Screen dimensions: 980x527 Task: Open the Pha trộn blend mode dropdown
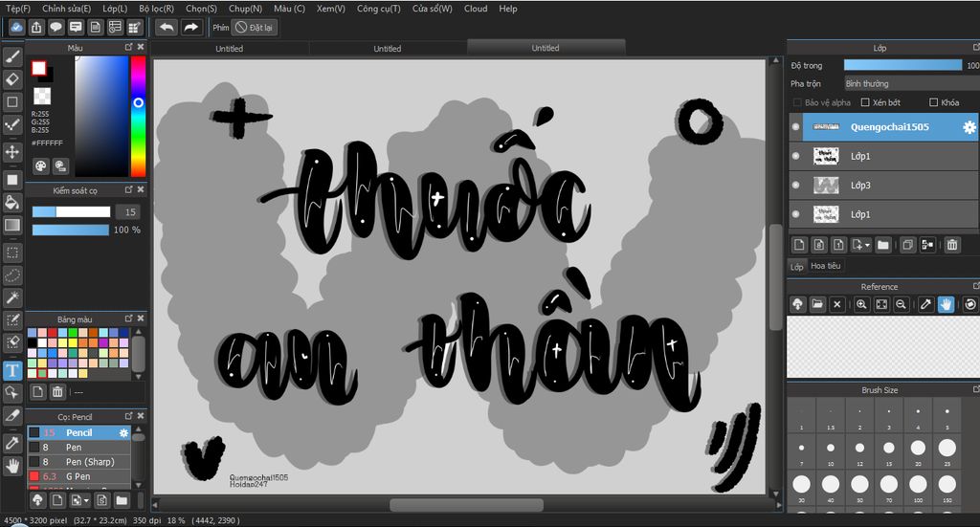point(912,83)
